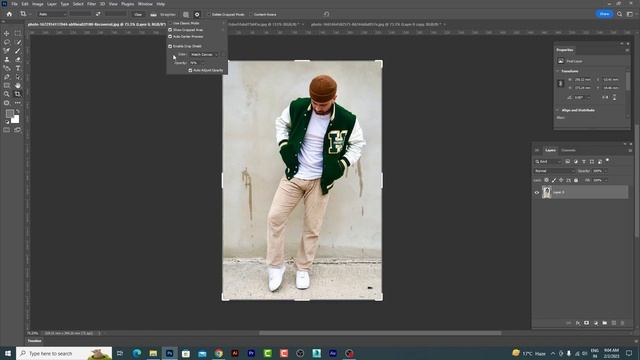
Task: Click the Straighten level icon
Action: [153, 14]
